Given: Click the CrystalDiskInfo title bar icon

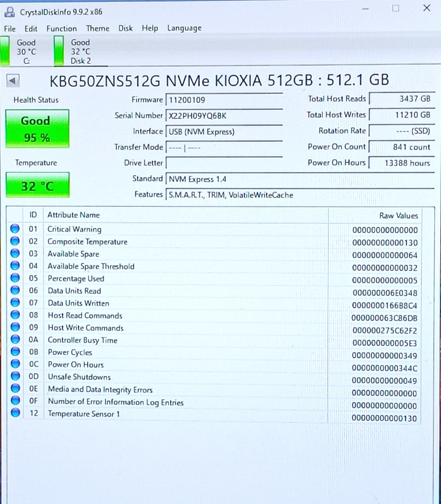Looking at the screenshot, I should pyautogui.click(x=10, y=12).
